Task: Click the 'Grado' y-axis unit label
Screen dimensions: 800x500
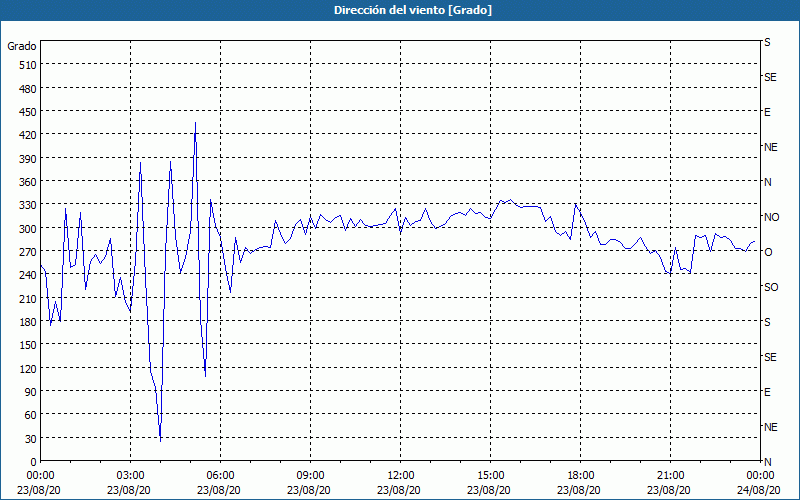Action: point(22,46)
